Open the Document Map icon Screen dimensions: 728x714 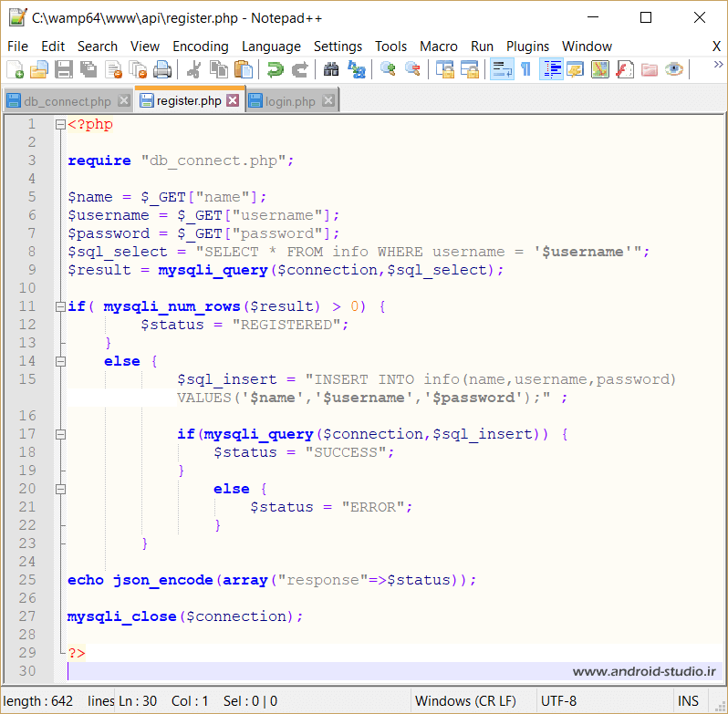click(x=600, y=69)
